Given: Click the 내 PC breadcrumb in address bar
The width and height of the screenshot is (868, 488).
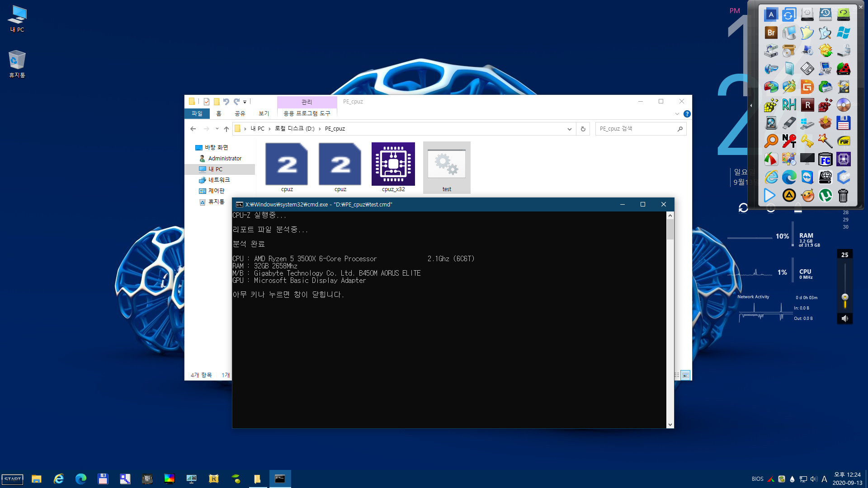Looking at the screenshot, I should point(258,129).
